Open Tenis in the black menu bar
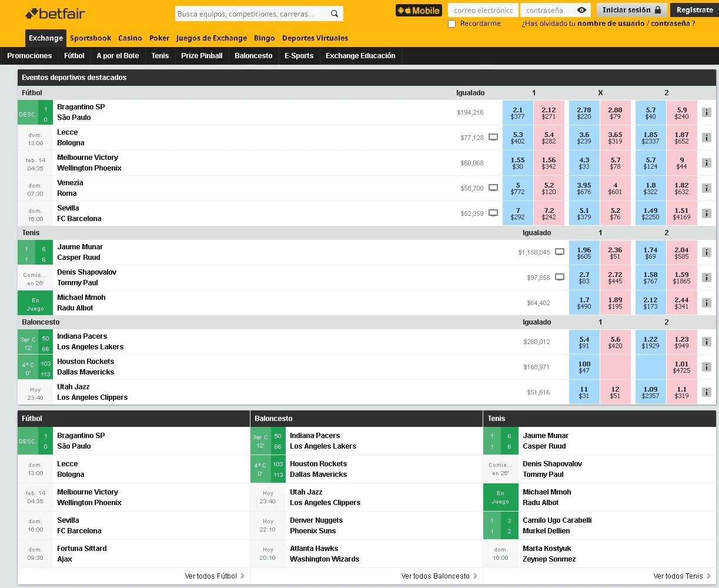 point(160,56)
